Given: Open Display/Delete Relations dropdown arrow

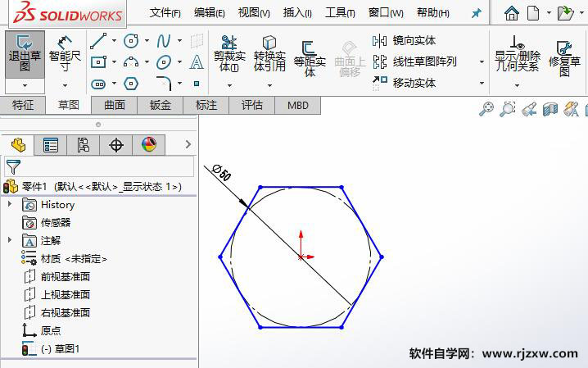Looking at the screenshot, I should (x=517, y=86).
